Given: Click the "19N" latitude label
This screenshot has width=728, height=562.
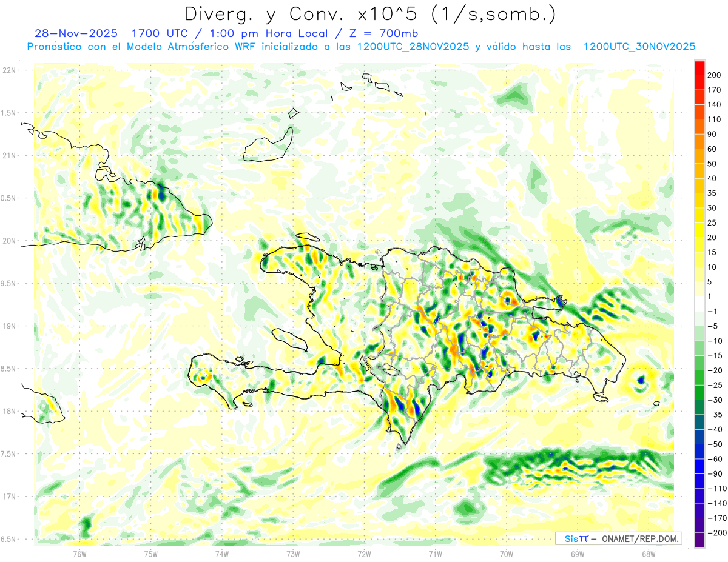Looking at the screenshot, I should (x=8, y=326).
